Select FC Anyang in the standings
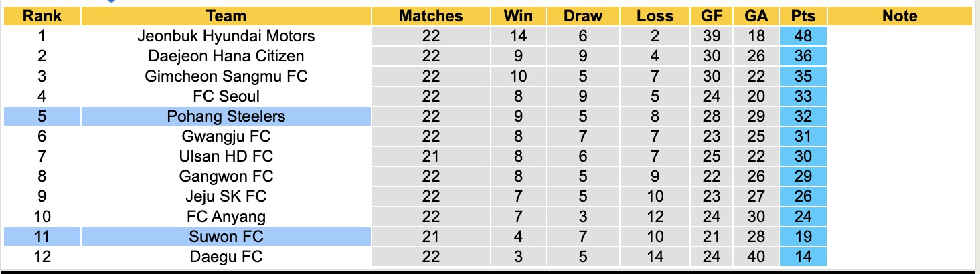This screenshot has width=980, height=274. coord(226,217)
